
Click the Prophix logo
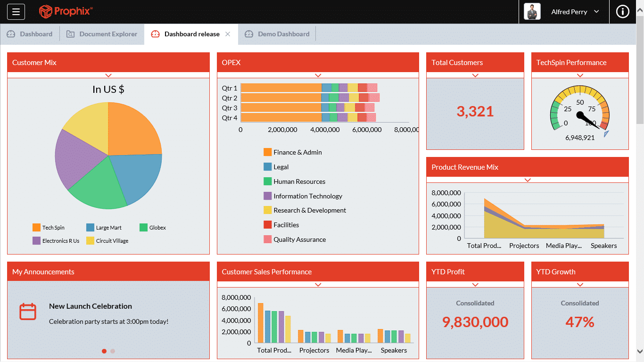[66, 11]
